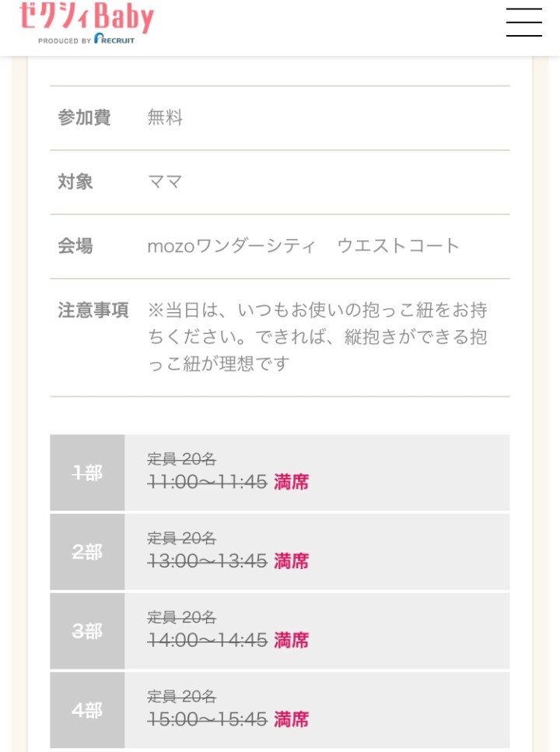This screenshot has height=752, width=560.
Task: Click the 注意事項 row label
Action: pos(93,310)
